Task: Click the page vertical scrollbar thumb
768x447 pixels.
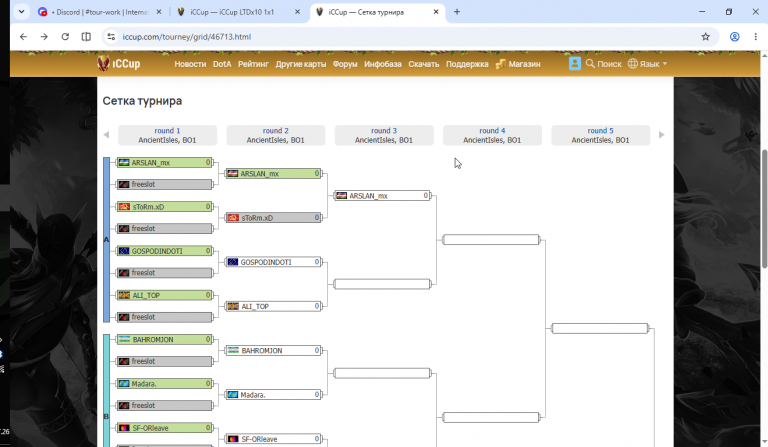Action: click(764, 209)
